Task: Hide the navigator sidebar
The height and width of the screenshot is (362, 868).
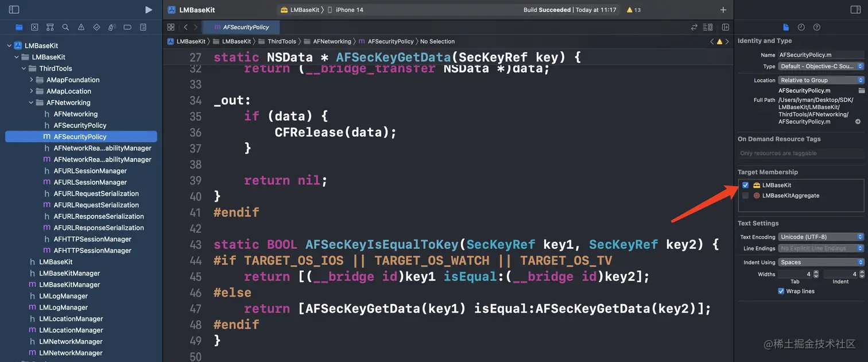Action: tap(14, 10)
